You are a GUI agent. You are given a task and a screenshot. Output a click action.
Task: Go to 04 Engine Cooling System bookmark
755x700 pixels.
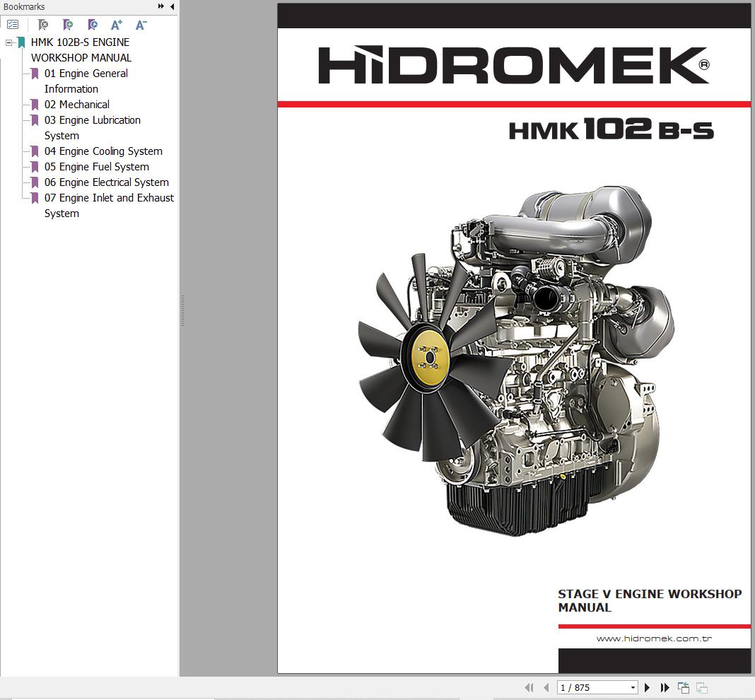(x=103, y=151)
